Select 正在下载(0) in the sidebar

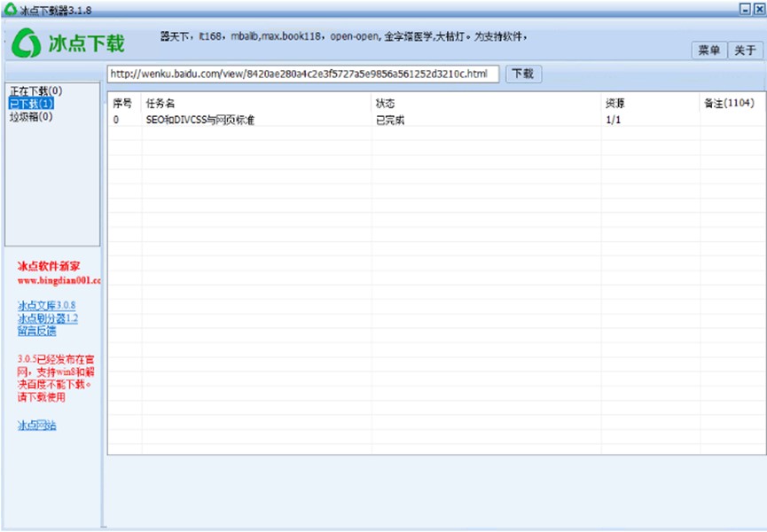(x=36, y=91)
